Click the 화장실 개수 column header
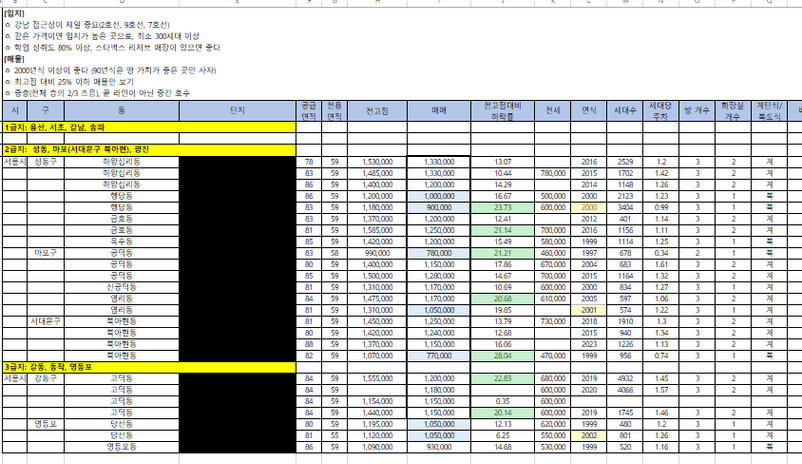Viewport: 802px width, 464px height. (732, 111)
